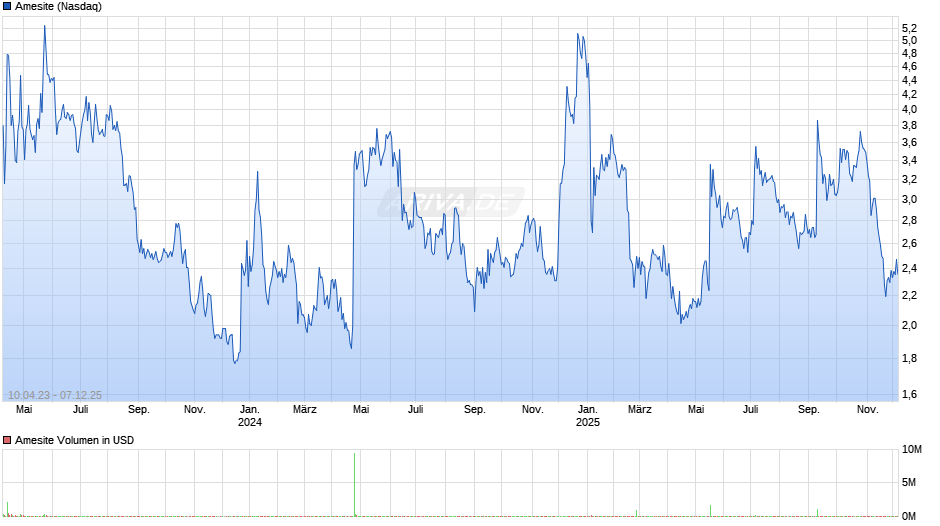Click the 'März' label before Mai 2024

[305, 410]
